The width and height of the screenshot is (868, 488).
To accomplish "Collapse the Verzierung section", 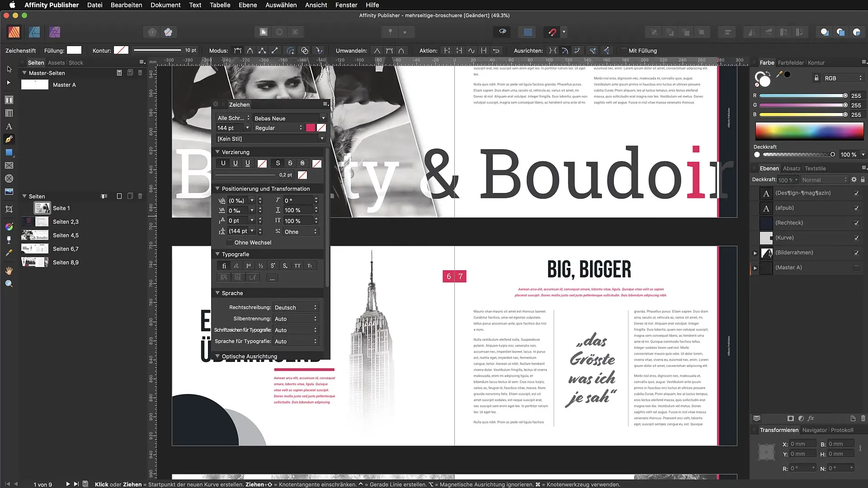I will [x=217, y=152].
